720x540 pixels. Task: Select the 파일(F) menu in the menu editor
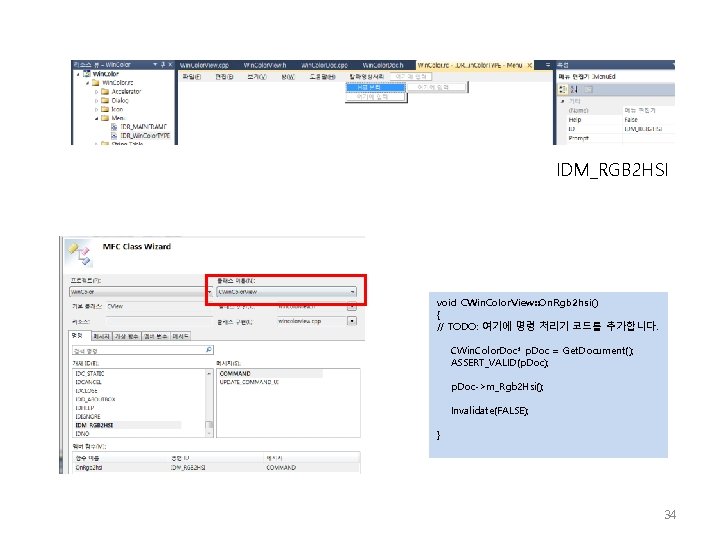pos(192,77)
